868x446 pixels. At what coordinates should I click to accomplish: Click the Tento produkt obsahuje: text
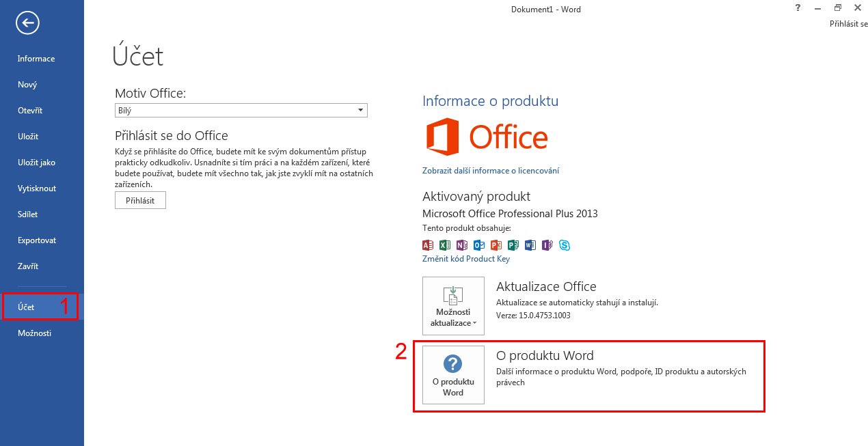pyautogui.click(x=467, y=228)
